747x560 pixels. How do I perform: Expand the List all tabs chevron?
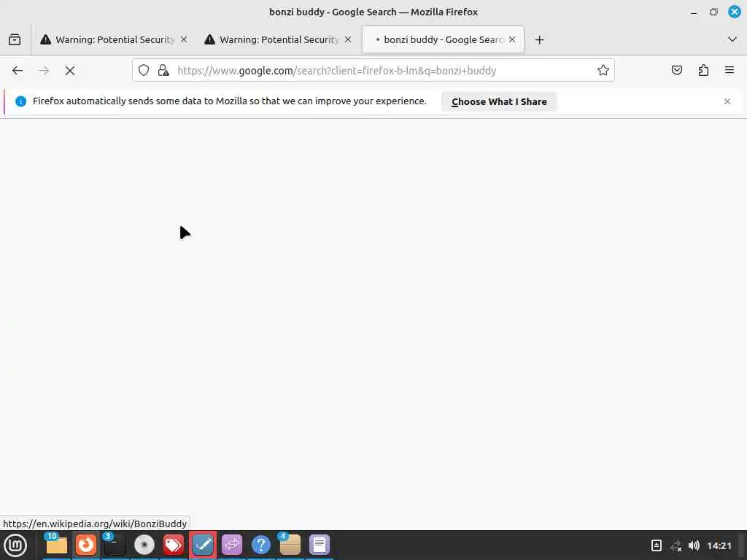732,39
